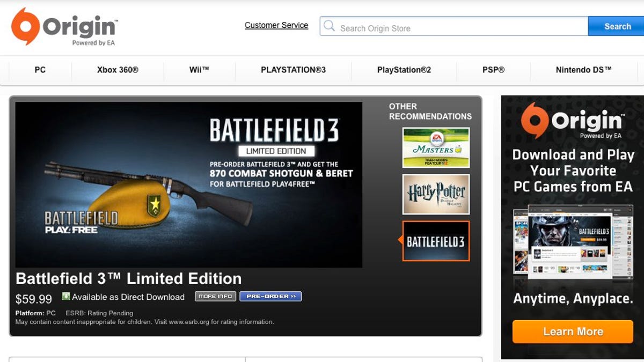This screenshot has height=362, width=644.
Task: Switch to the Xbox 360 platform tab
Action: (x=117, y=69)
